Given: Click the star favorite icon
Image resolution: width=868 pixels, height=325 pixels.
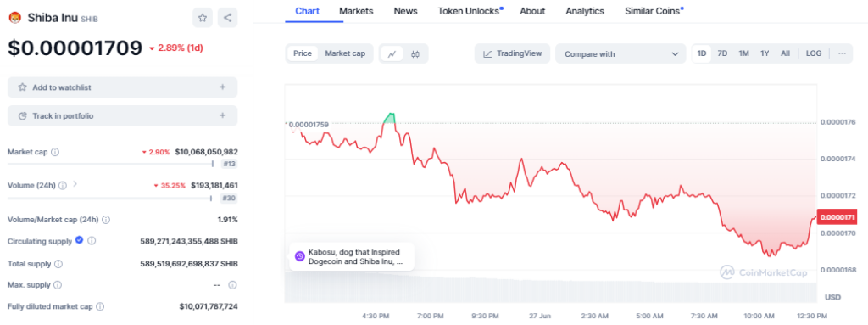Looking at the screenshot, I should click(x=203, y=18).
